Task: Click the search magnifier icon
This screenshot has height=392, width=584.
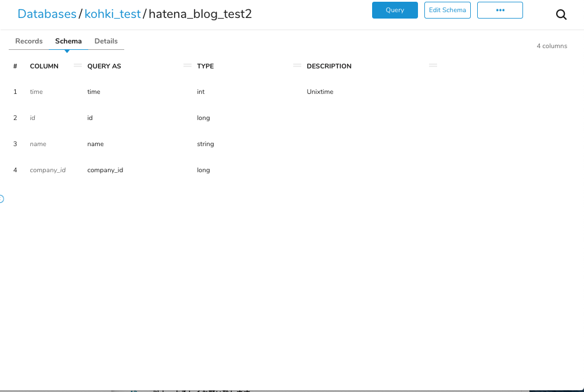Action: click(561, 15)
